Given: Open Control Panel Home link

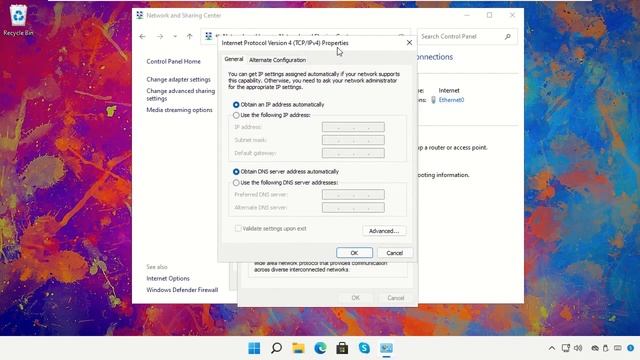Looking at the screenshot, I should (x=173, y=61).
